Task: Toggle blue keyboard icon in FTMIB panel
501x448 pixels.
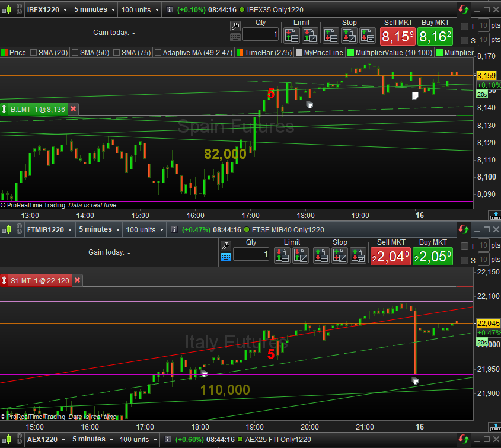Action: pyautogui.click(x=225, y=257)
